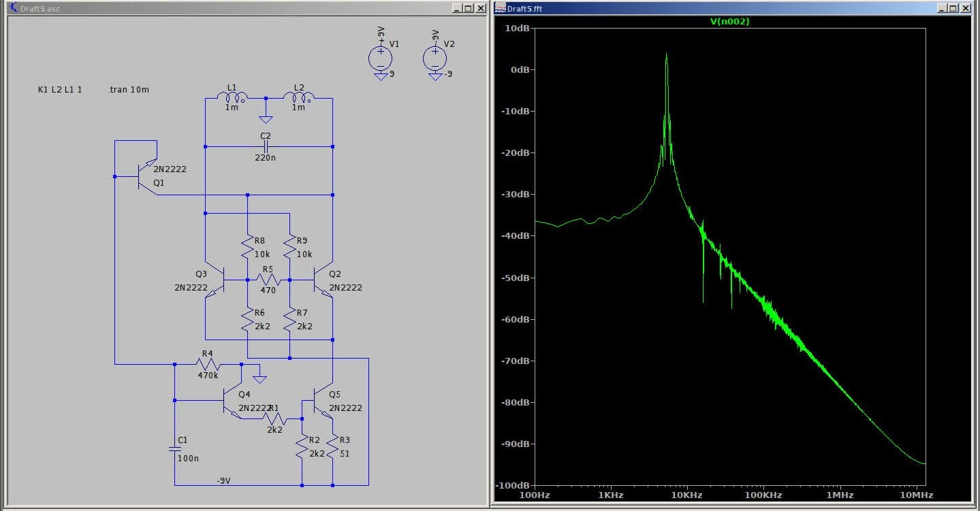Select resistor R5 labeled 470
This screenshot has width=980, height=511.
268,280
